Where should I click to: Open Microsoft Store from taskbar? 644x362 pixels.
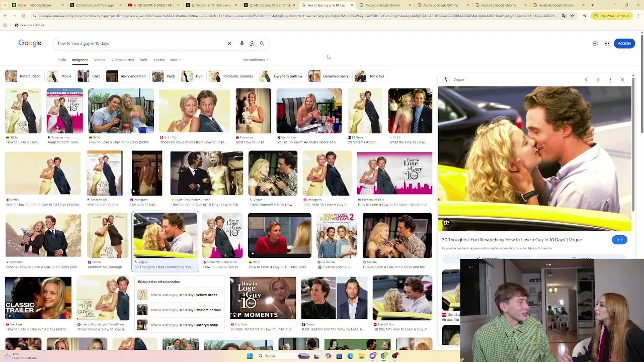[339, 356]
